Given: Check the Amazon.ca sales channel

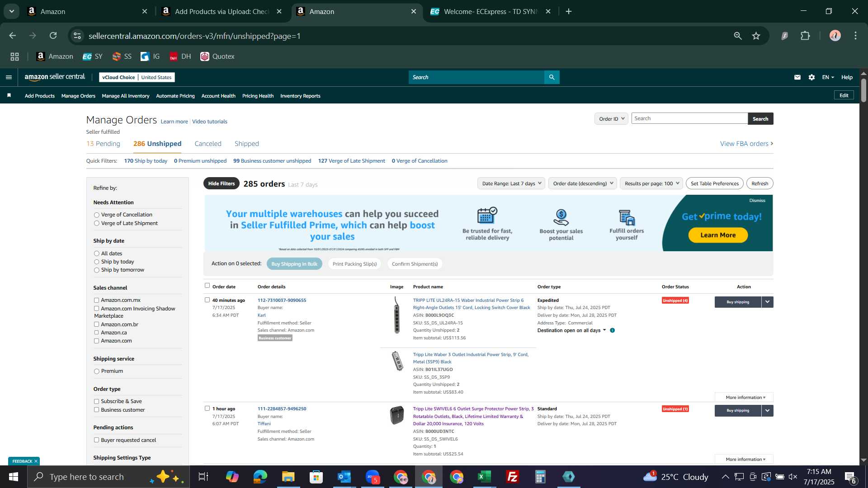Looking at the screenshot, I should point(96,333).
